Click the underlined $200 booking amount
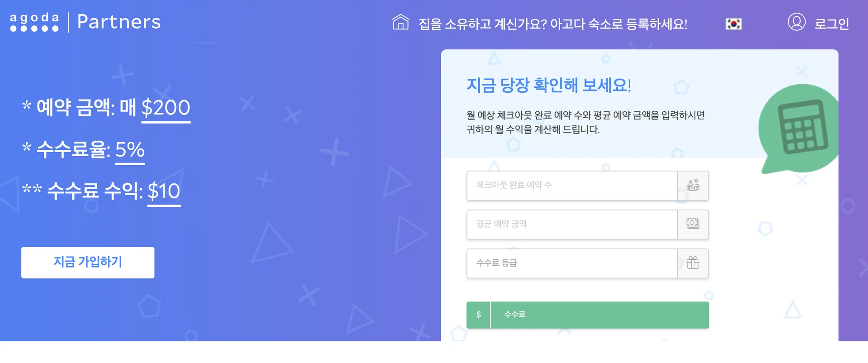868x363 pixels. click(165, 108)
